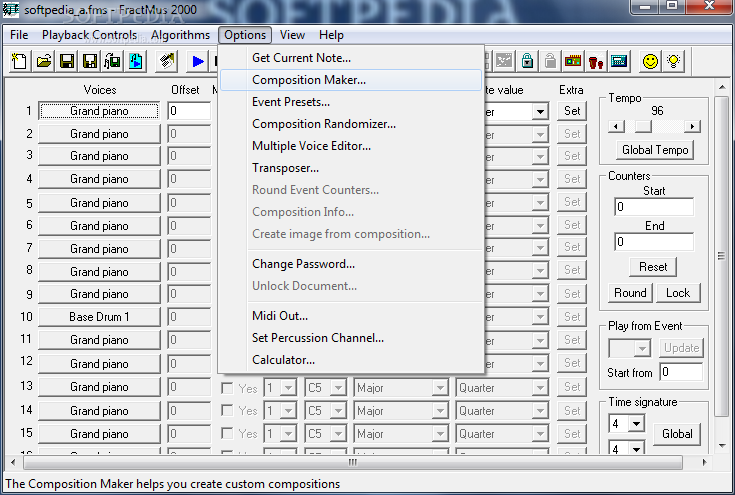The image size is (735, 495).
Task: Select Composition Maker from Options menu
Action: (x=351, y=80)
